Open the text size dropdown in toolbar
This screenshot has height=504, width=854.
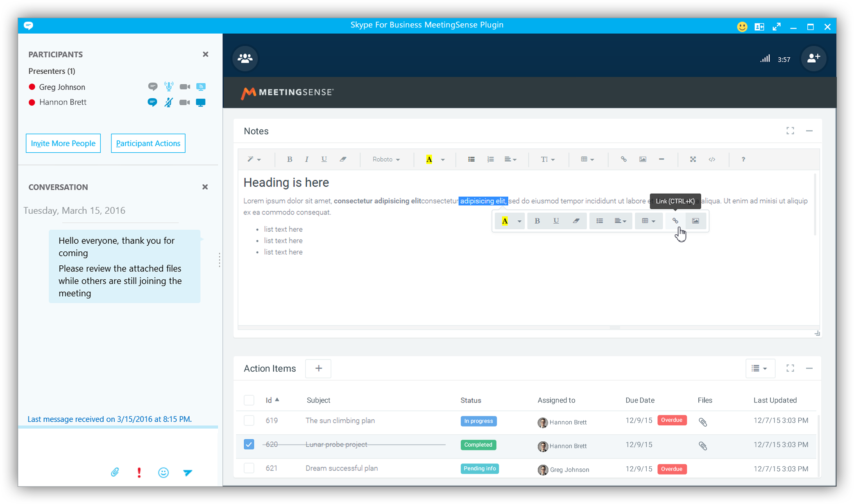tap(548, 159)
